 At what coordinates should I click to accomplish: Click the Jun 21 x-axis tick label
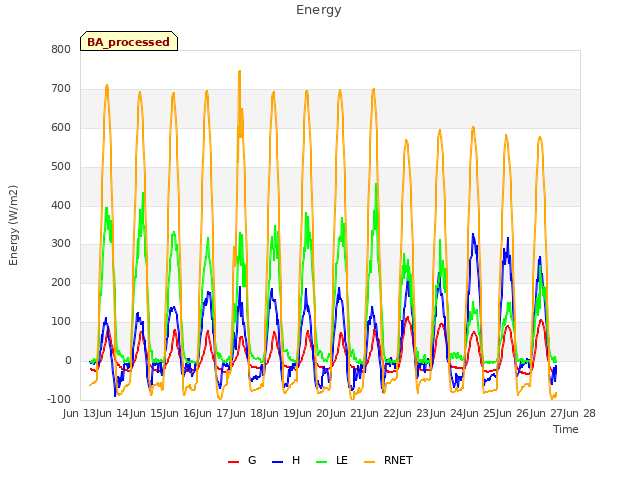(347, 413)
